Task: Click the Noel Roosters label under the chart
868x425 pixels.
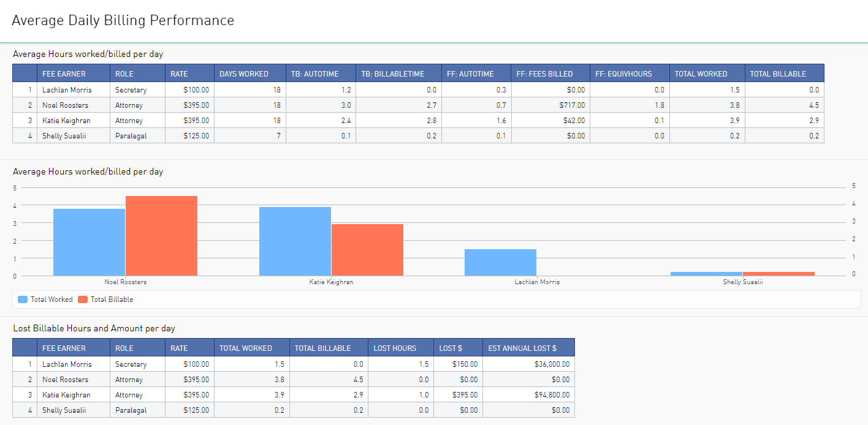Action: 126,282
